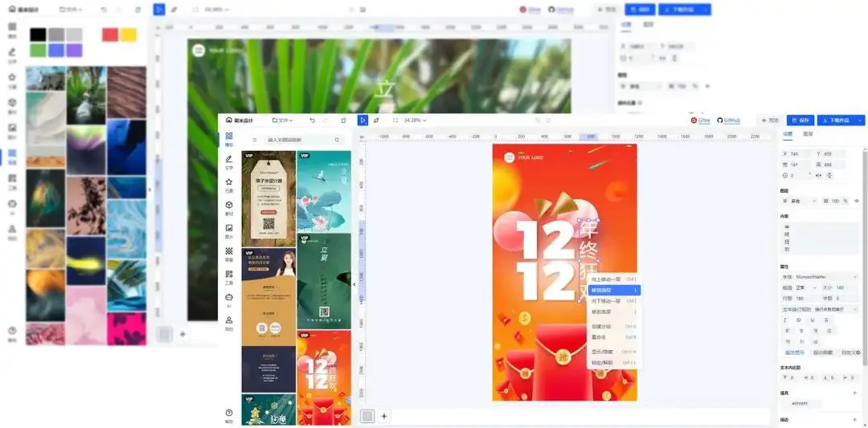Viewport: 868px width, 428px height.
Task: Open the blend mode dropdown in properties panel
Action: click(800, 201)
